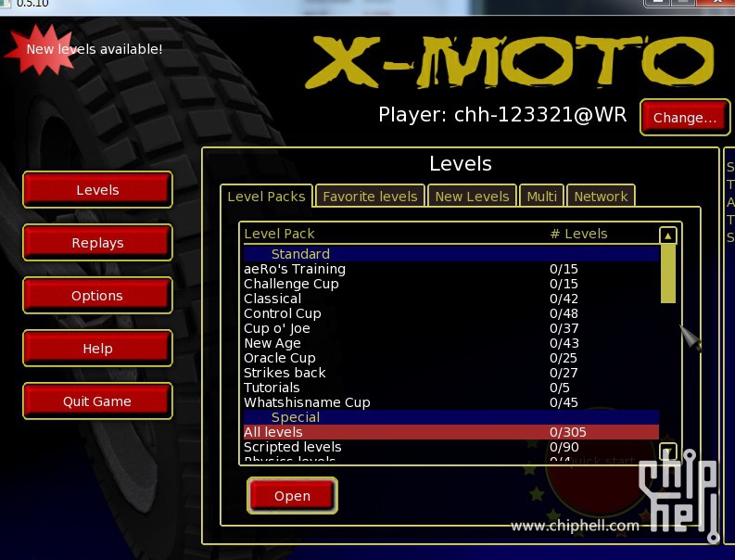Open the Replays section
Viewport: 735px width, 560px height.
[x=97, y=243]
